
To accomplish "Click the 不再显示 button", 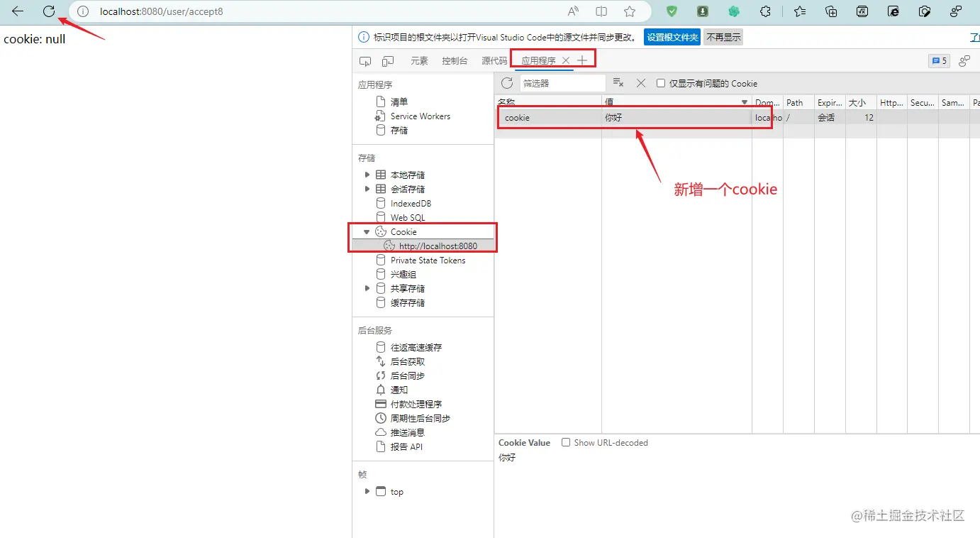I will click(x=723, y=37).
